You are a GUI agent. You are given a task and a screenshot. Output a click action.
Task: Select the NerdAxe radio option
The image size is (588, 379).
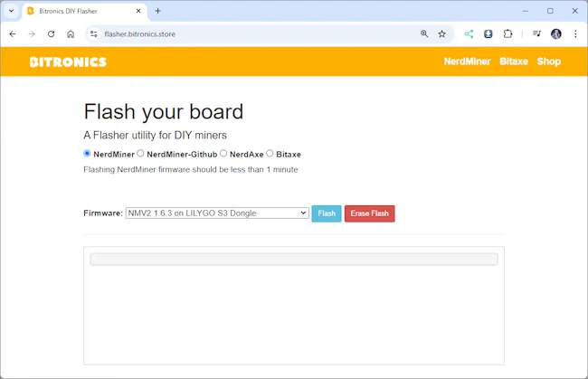tap(223, 154)
